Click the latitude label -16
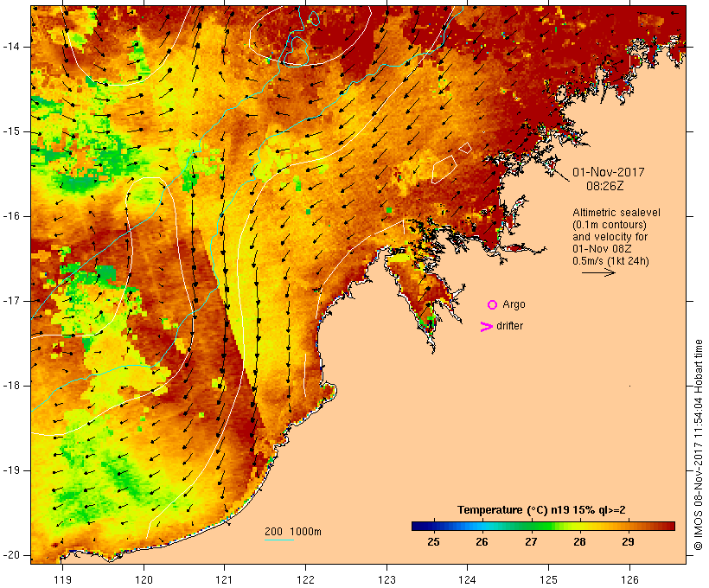709x588 pixels. pos(11,216)
